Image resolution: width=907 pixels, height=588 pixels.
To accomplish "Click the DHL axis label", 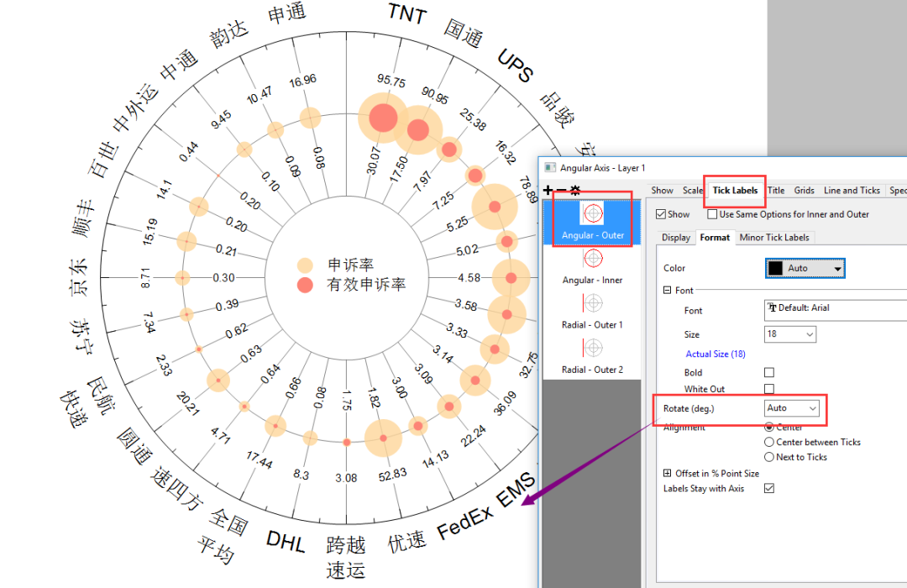I will [286, 542].
